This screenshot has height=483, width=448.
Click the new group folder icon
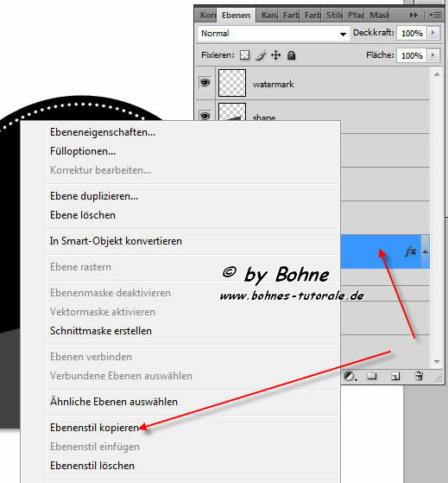click(x=372, y=376)
